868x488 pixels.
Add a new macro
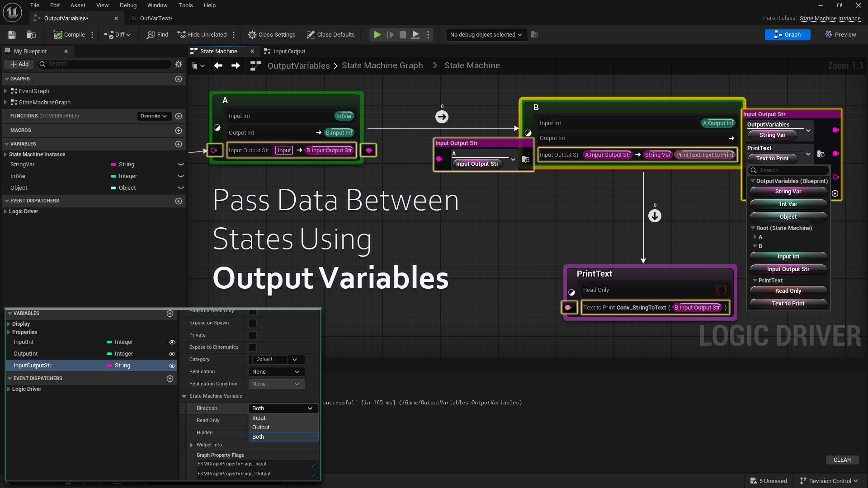[179, 131]
